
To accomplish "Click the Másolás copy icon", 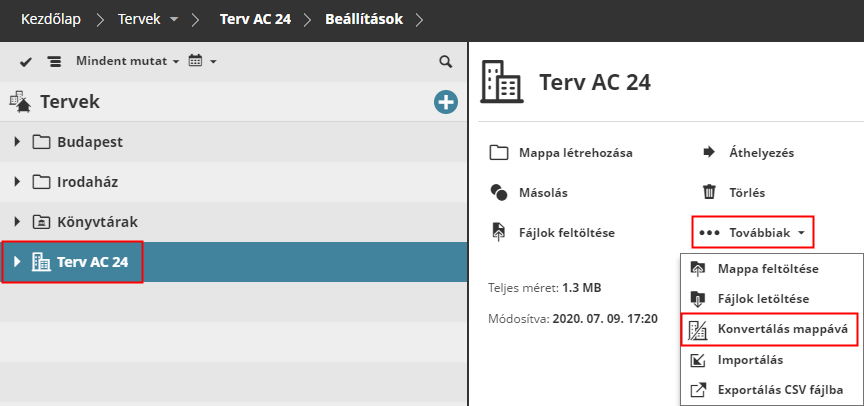I will pos(499,193).
